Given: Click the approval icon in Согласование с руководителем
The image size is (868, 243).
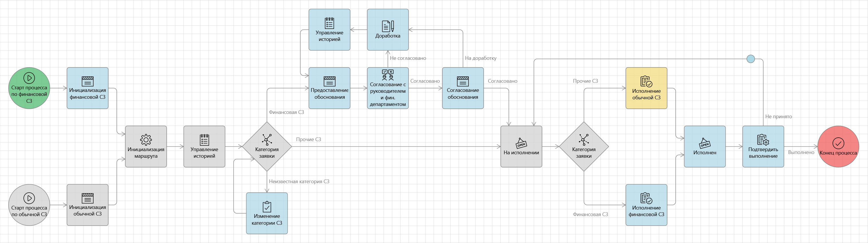Looking at the screenshot, I should (388, 74).
